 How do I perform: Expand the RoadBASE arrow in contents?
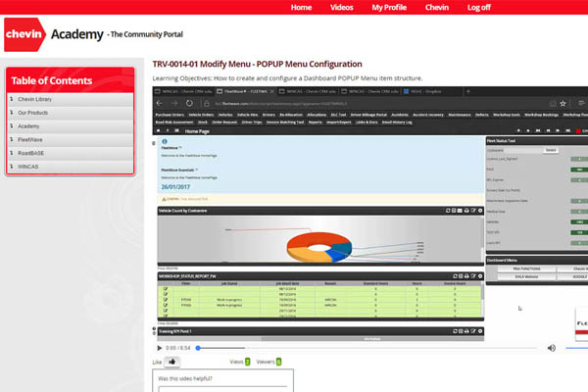pyautogui.click(x=12, y=153)
